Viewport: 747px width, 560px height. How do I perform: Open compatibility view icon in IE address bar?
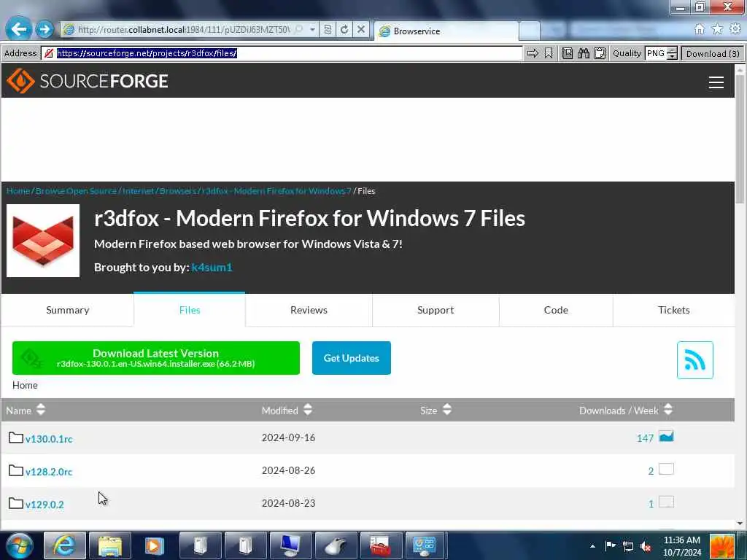coord(328,29)
